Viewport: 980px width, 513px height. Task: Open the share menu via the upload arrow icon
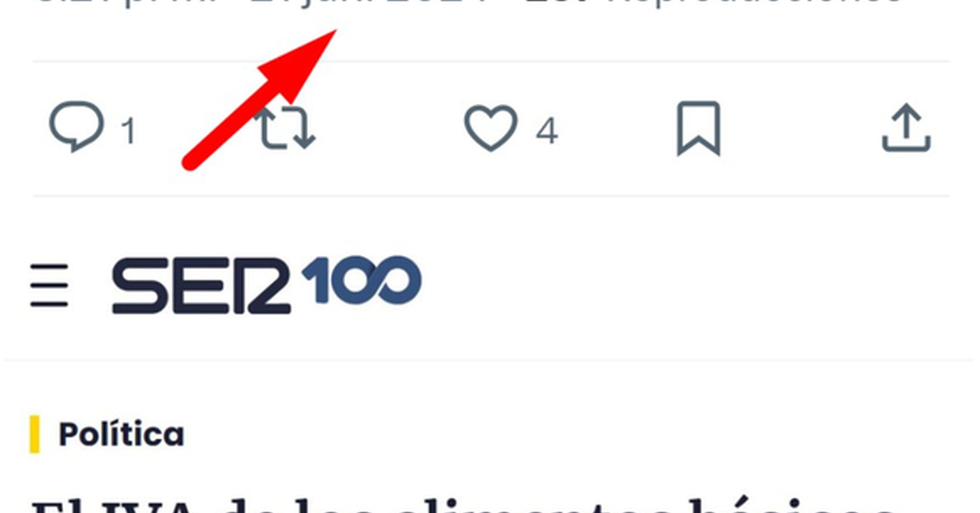coord(906,127)
